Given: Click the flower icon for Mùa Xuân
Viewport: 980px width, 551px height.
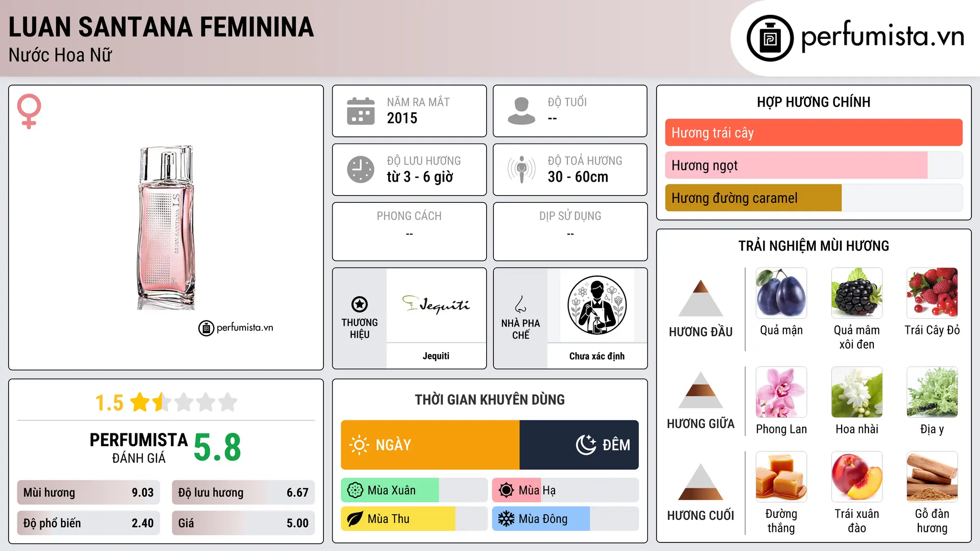Looking at the screenshot, I should pos(355,490).
